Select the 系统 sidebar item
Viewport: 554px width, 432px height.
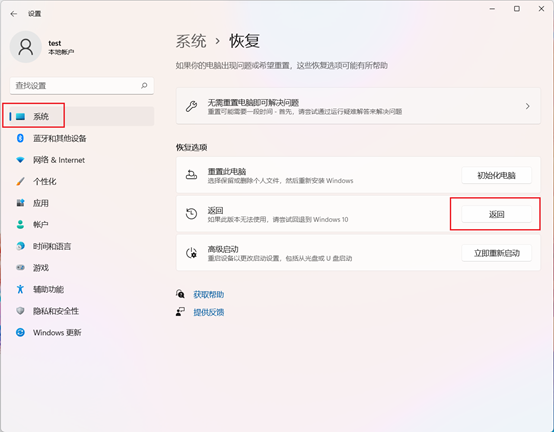point(82,116)
